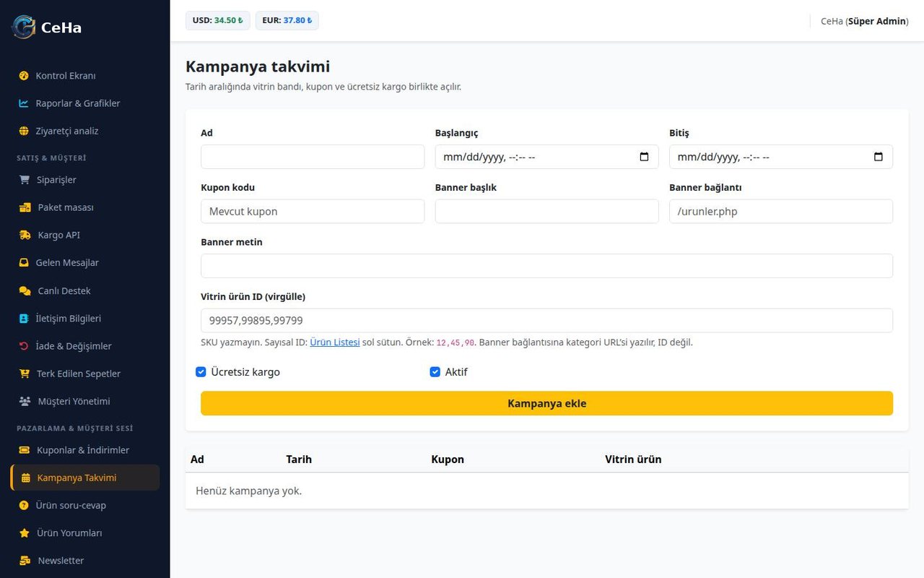Click the Vitrin ürün ID field
This screenshot has height=578, width=924.
click(546, 321)
